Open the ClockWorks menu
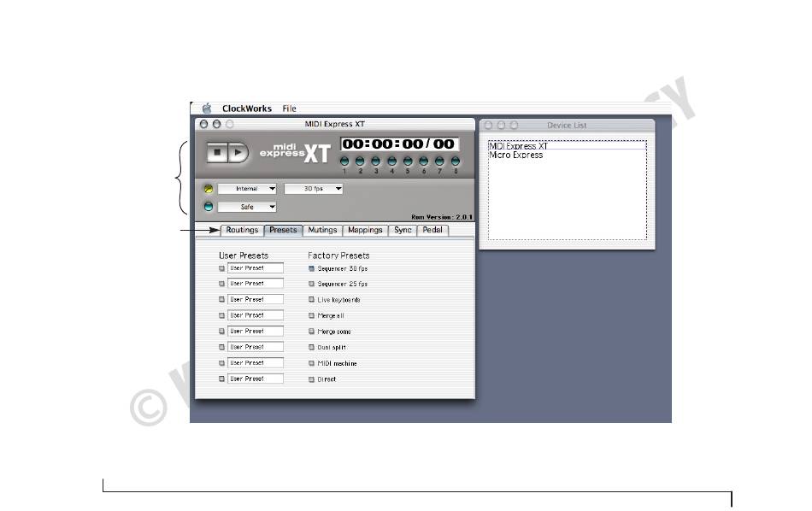The image size is (812, 511). [x=246, y=109]
